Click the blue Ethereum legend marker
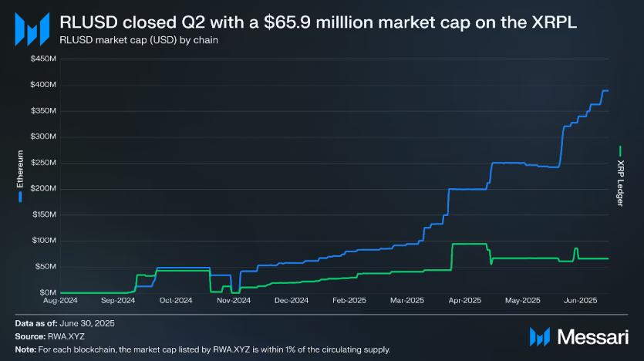Image resolution: width=644 pixels, height=361 pixels. [20, 197]
